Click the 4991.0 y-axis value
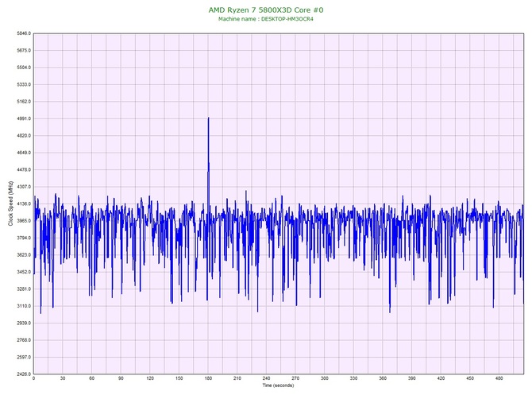This screenshot has height=399, width=532. [x=24, y=119]
